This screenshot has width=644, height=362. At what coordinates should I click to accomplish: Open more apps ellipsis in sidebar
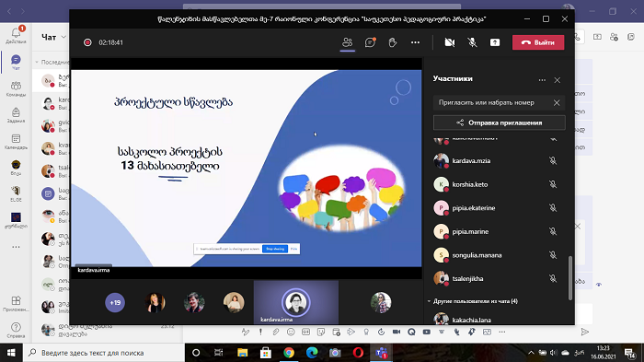click(x=16, y=247)
